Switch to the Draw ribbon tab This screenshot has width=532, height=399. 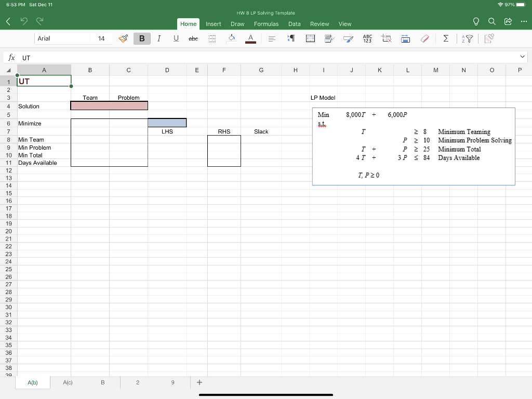point(237,24)
